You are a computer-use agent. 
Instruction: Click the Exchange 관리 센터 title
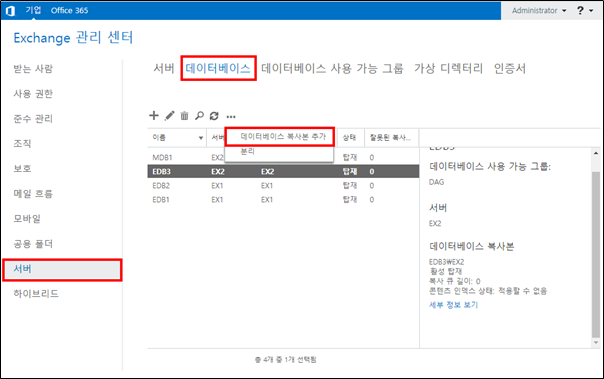(x=73, y=38)
